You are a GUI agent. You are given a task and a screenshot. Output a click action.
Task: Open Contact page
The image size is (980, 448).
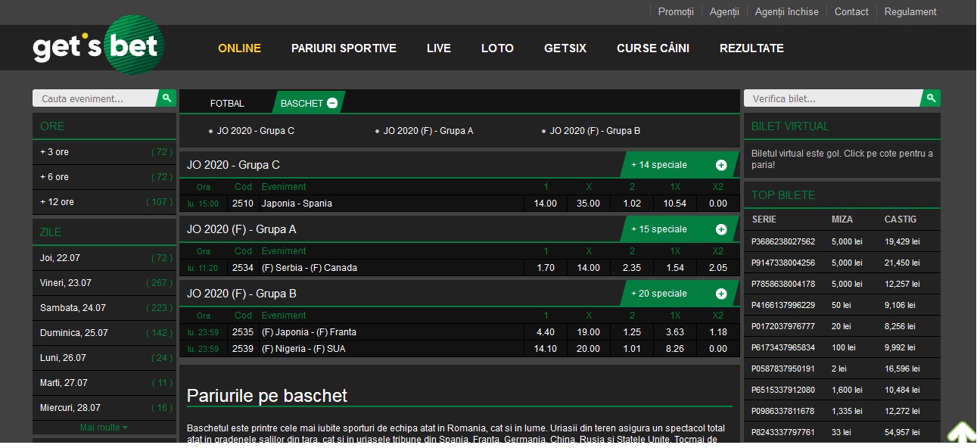(851, 11)
